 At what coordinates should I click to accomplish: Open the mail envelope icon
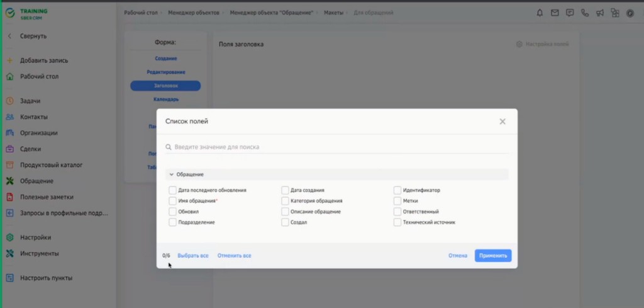point(555,13)
